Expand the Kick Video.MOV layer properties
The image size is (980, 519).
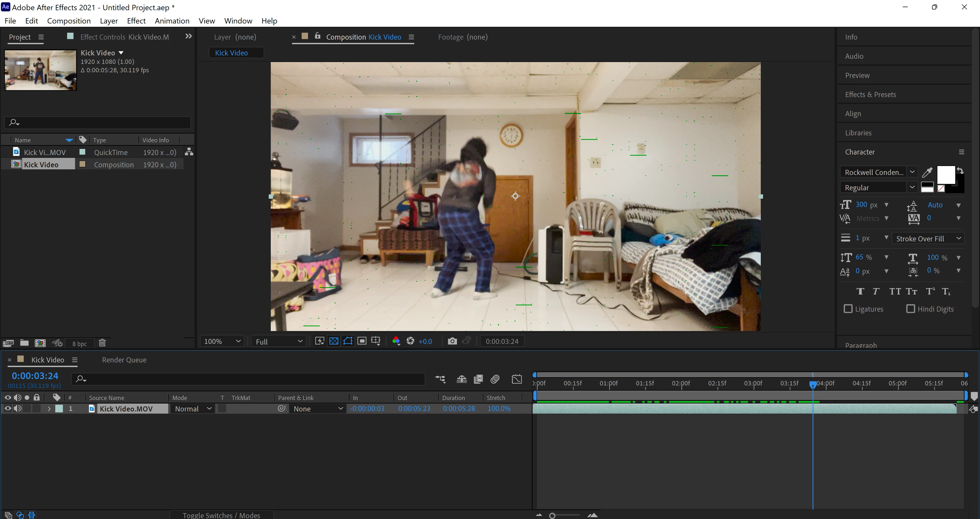[x=49, y=409]
